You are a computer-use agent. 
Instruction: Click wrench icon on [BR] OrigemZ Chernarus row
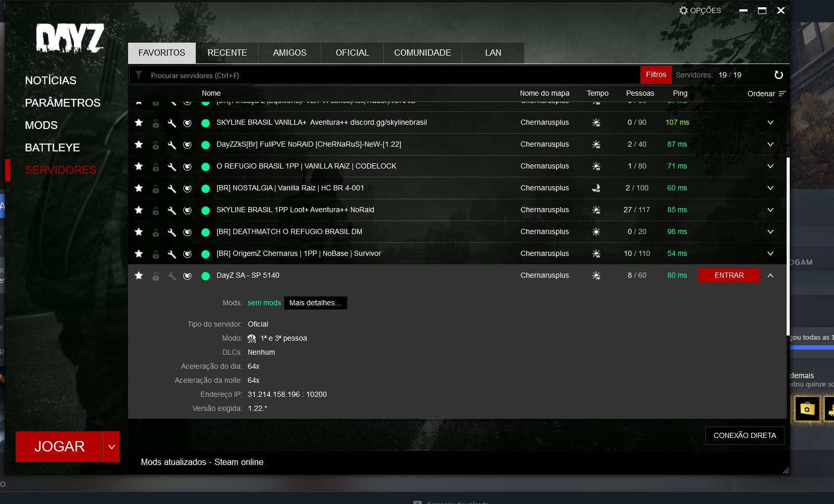click(x=172, y=254)
